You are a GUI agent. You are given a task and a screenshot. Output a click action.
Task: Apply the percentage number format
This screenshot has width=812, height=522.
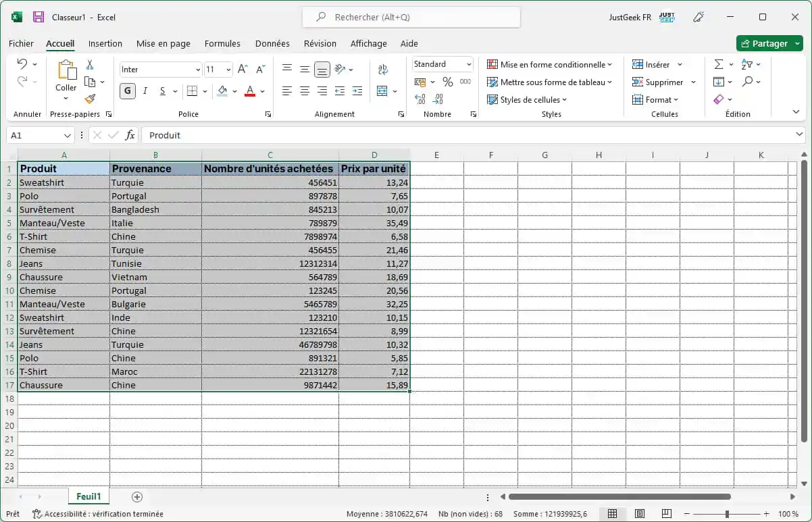coord(447,81)
